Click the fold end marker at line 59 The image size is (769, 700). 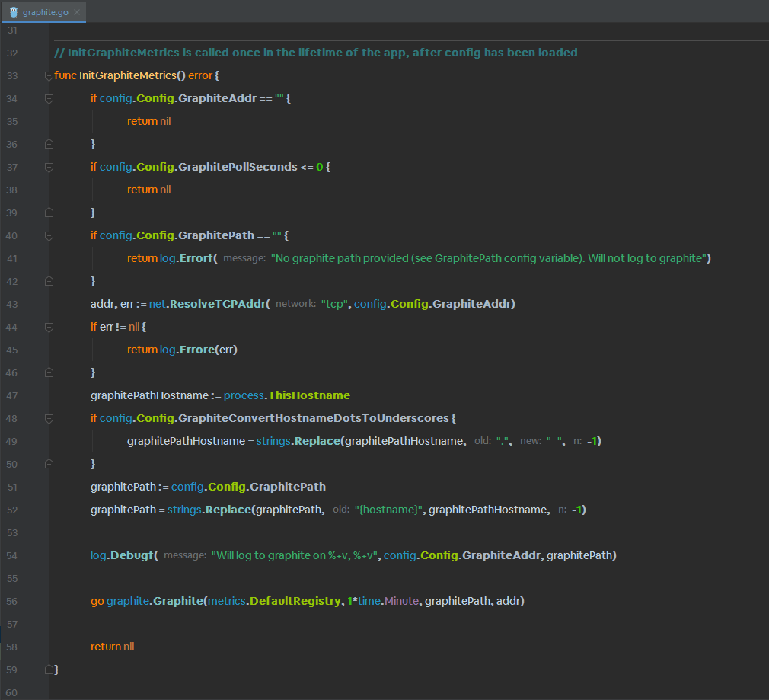pyautogui.click(x=49, y=670)
